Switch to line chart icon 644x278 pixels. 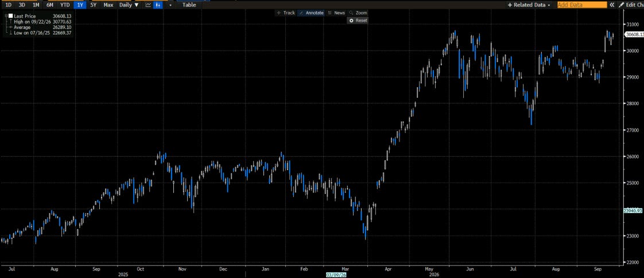148,5
